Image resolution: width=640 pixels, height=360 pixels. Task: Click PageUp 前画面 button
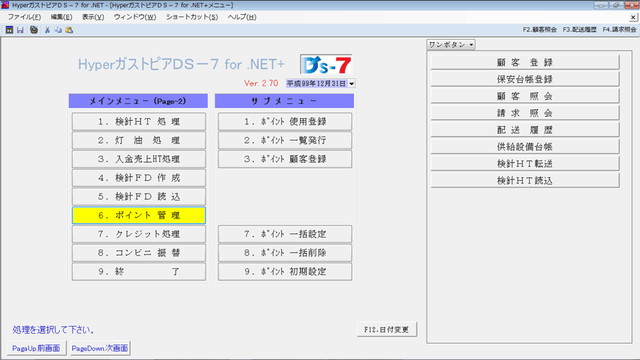pyautogui.click(x=36, y=348)
